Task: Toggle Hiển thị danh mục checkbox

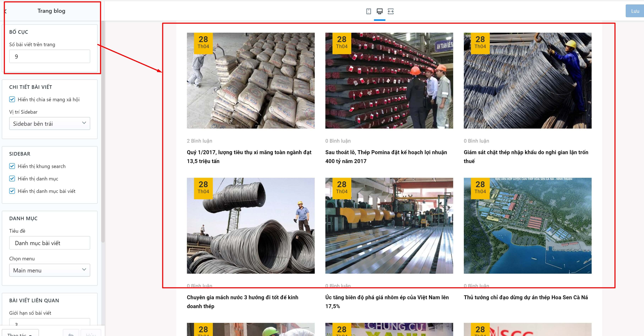Action: tap(12, 178)
